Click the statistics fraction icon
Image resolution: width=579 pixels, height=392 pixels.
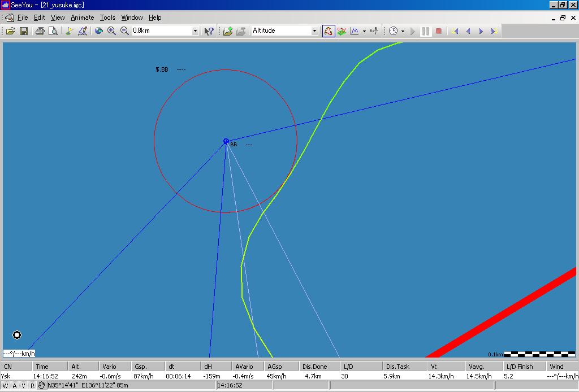[x=374, y=31]
